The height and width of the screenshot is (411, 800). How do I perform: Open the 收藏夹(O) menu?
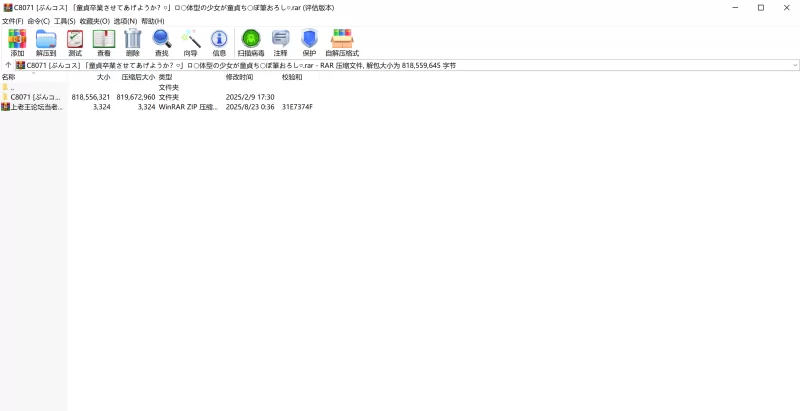(94, 21)
